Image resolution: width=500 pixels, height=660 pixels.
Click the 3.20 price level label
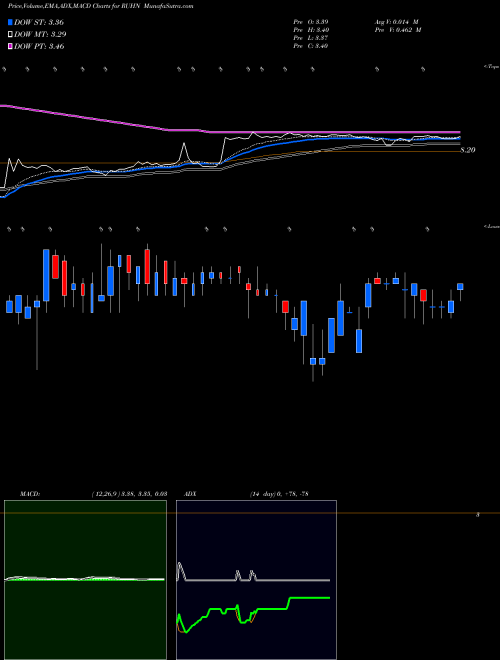pyautogui.click(x=468, y=150)
